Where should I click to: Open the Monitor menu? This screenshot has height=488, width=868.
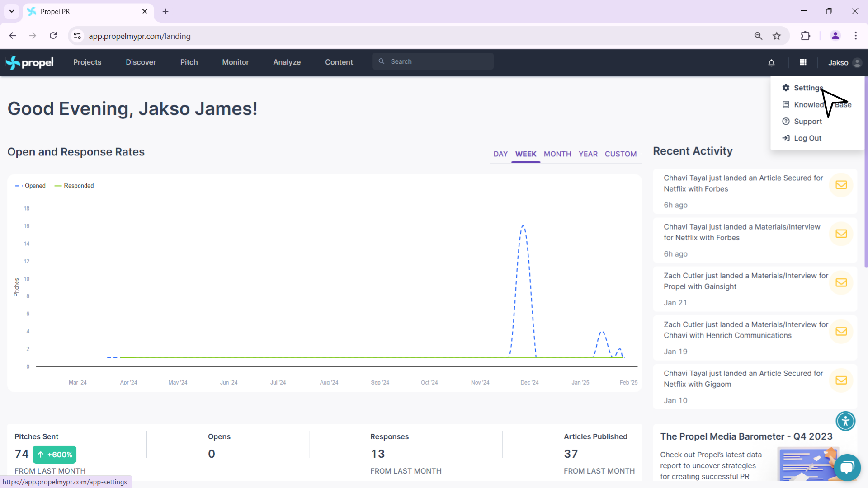pyautogui.click(x=236, y=62)
